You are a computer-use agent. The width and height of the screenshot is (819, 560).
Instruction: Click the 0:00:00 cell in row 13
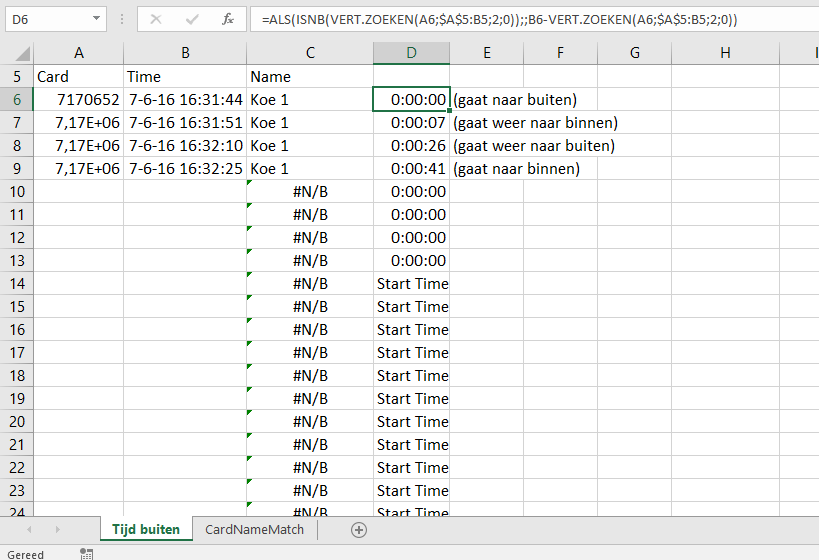412,261
